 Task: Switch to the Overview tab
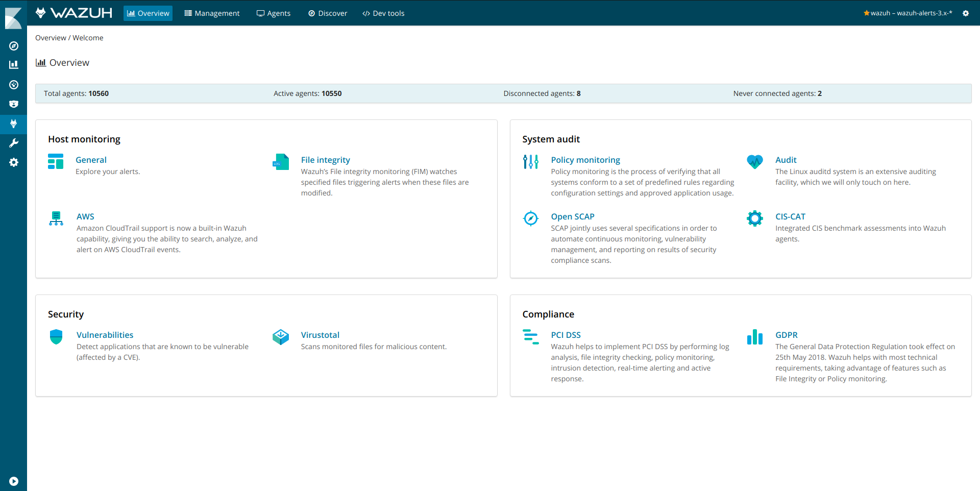coord(148,13)
